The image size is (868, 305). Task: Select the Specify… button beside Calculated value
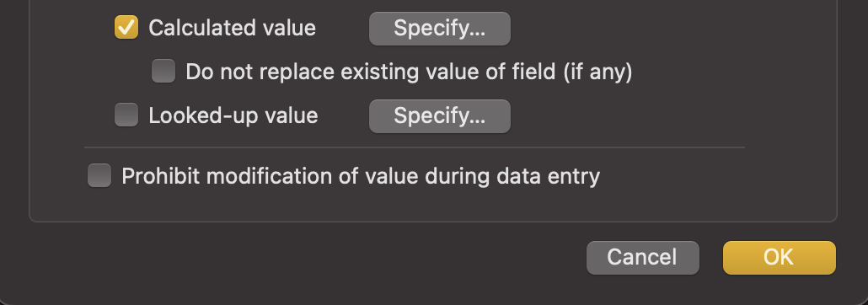(440, 29)
